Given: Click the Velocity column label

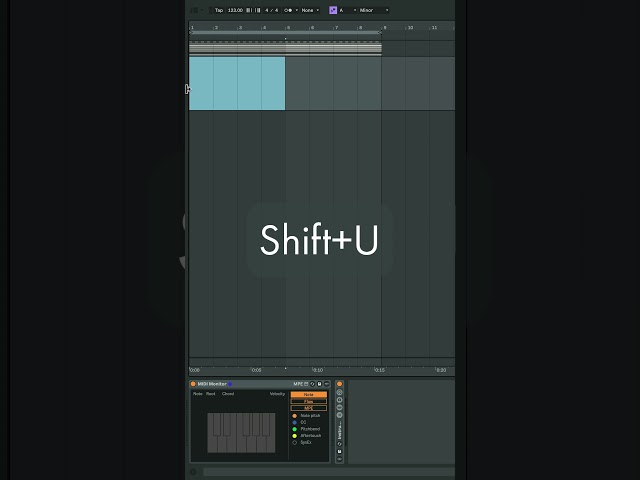Looking at the screenshot, I should (x=277, y=393).
